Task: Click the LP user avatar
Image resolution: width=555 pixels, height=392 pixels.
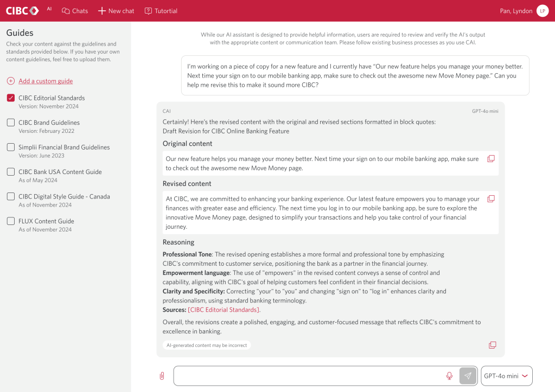Action: (x=543, y=11)
